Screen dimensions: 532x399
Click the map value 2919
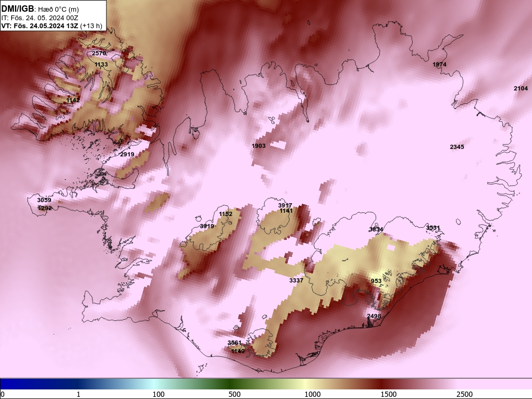click(x=127, y=154)
